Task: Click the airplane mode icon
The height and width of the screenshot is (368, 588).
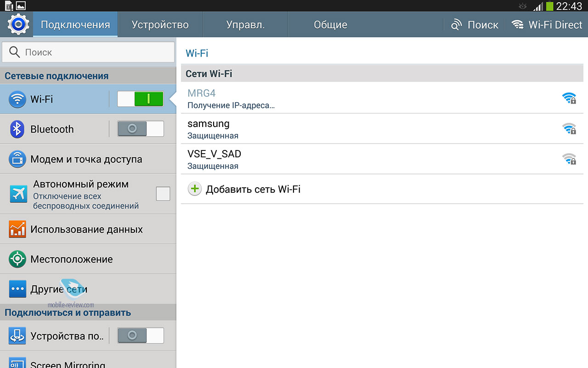Action: (x=18, y=194)
